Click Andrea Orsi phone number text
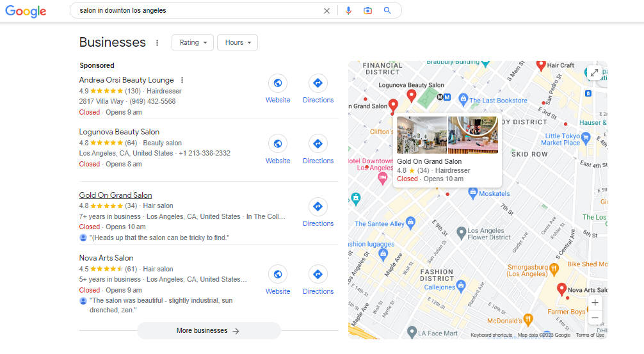 (x=152, y=101)
